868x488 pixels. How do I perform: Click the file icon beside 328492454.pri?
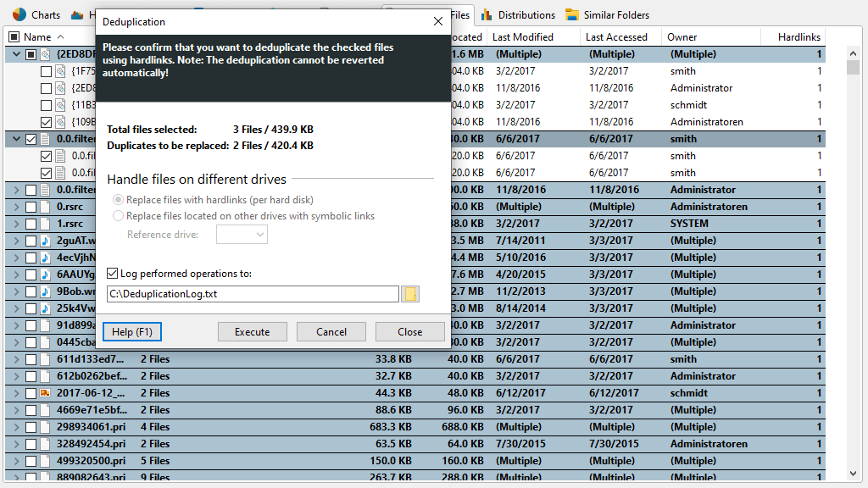click(45, 444)
